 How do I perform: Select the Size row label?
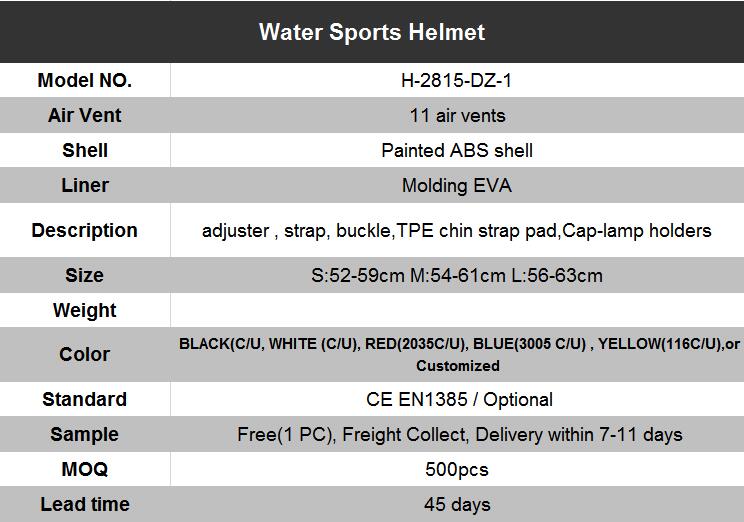coord(85,275)
